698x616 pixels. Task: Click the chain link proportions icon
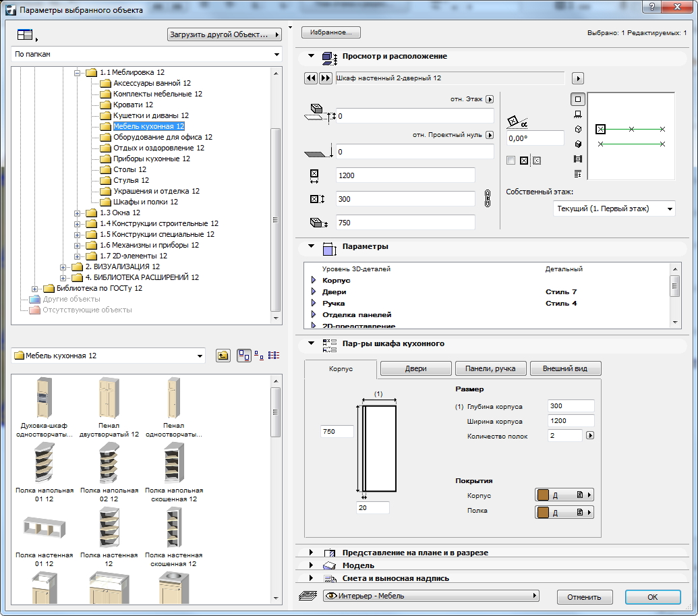pos(489,198)
